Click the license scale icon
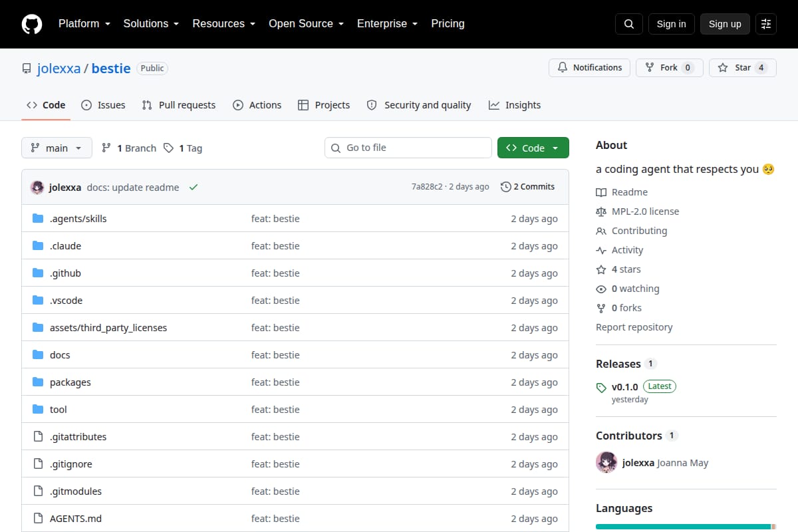Image resolution: width=798 pixels, height=532 pixels. [x=601, y=211]
